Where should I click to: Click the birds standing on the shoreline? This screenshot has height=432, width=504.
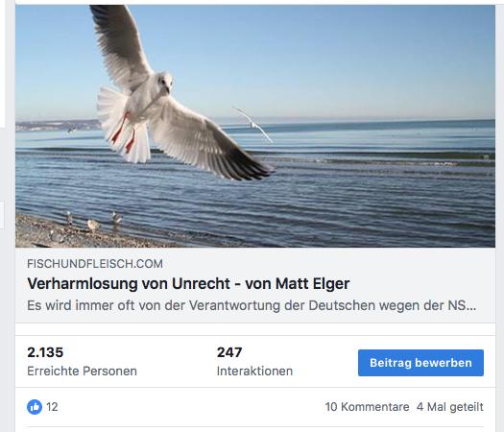(93, 222)
